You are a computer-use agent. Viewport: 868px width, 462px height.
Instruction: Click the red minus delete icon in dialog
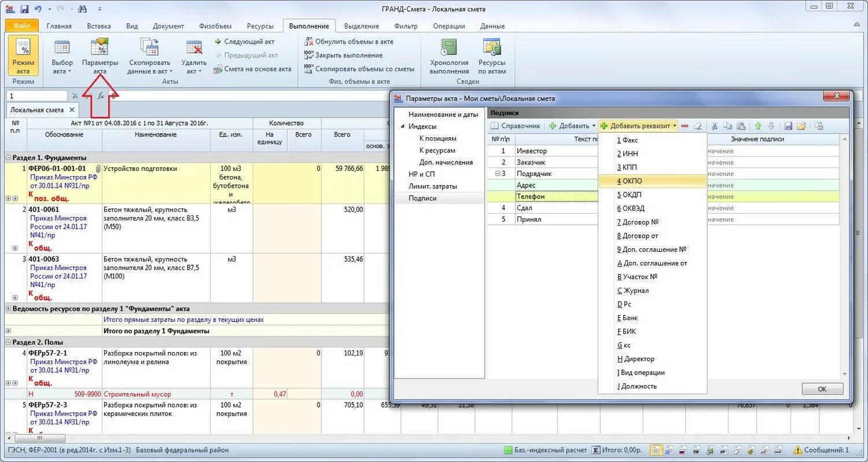[x=685, y=126]
